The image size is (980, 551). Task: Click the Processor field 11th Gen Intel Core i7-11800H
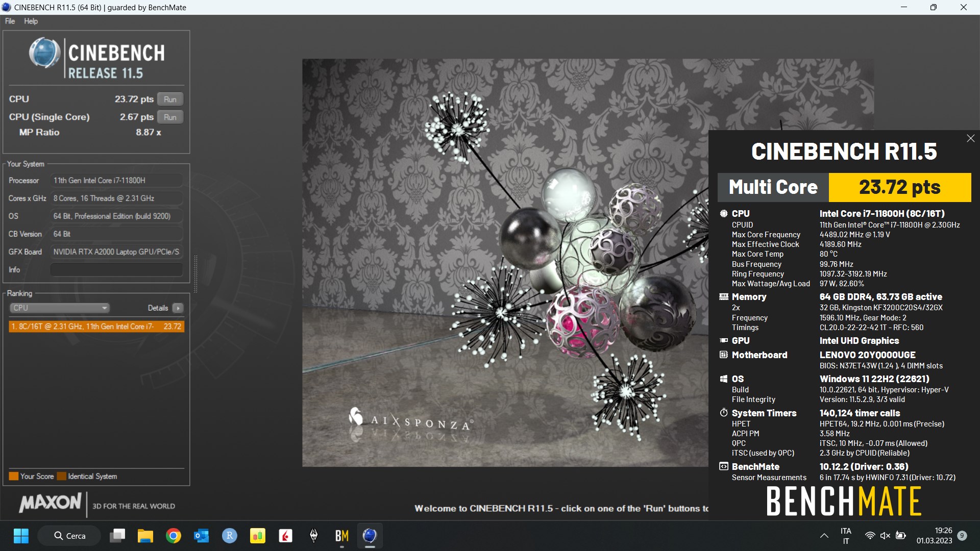tap(116, 180)
